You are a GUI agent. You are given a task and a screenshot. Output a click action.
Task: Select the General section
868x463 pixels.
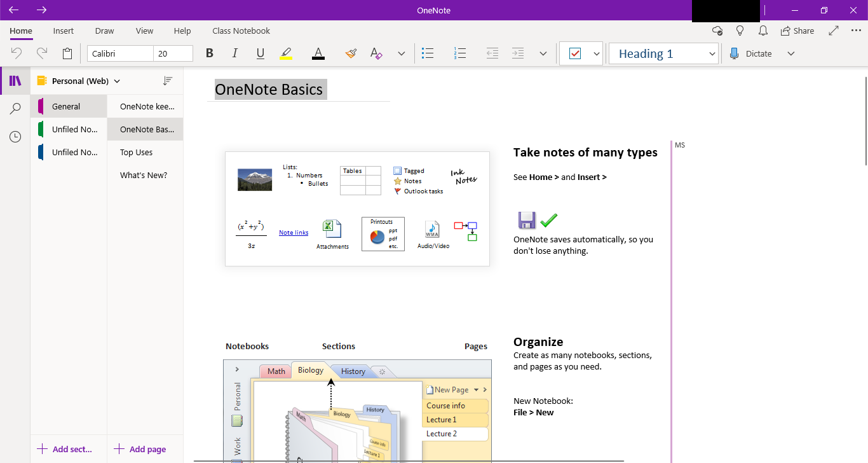(x=69, y=106)
